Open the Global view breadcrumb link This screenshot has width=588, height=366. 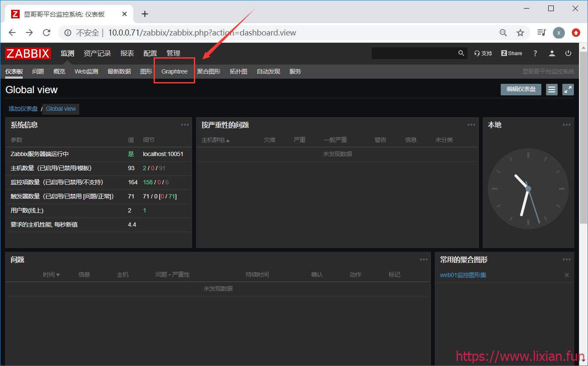(x=61, y=109)
